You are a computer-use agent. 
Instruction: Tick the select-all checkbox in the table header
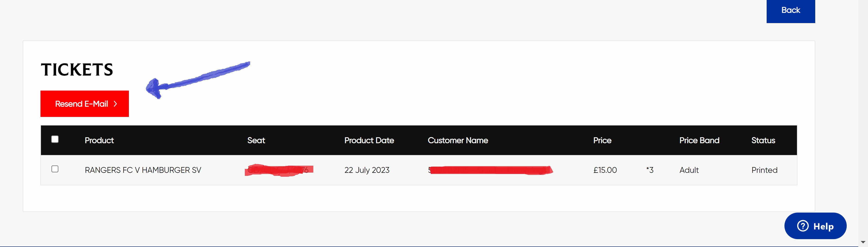55,139
